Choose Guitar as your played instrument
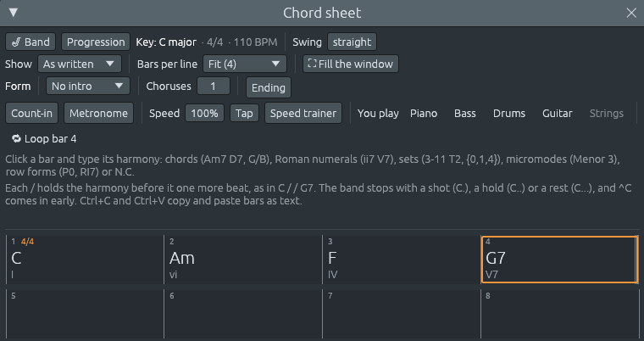Screen dimensions: 644x341 coord(557,114)
